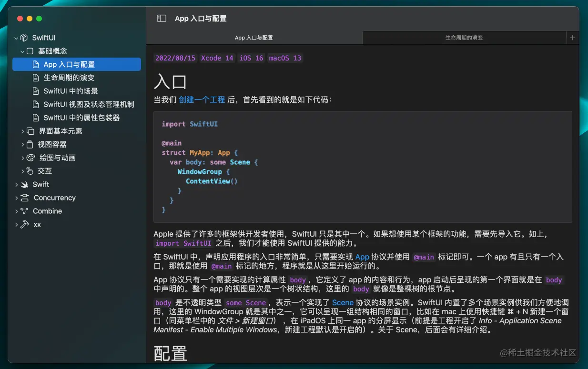Screen dimensions: 588x369
Task: Click the rectangle icon beside 视图容器
Action: tap(30, 144)
